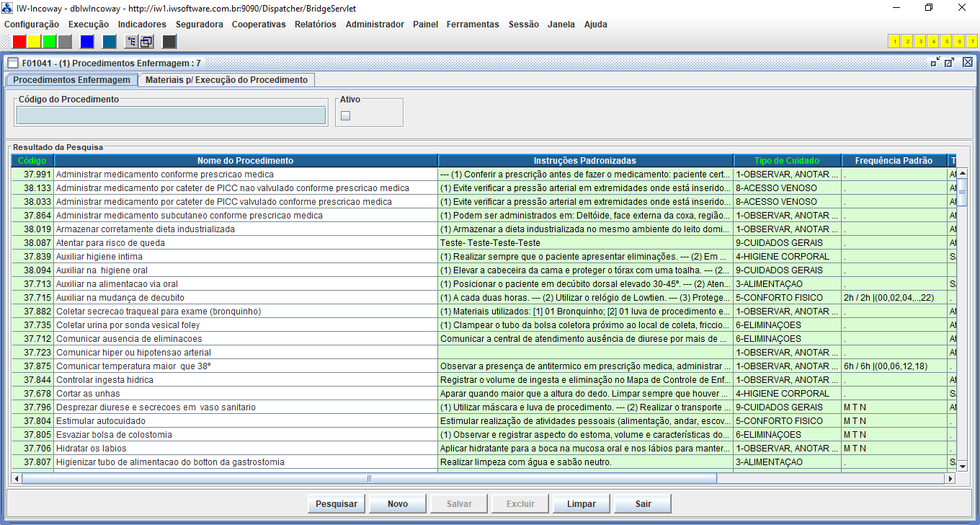Click 'Esvaziar bolsa de colostomia' row

click(484, 435)
